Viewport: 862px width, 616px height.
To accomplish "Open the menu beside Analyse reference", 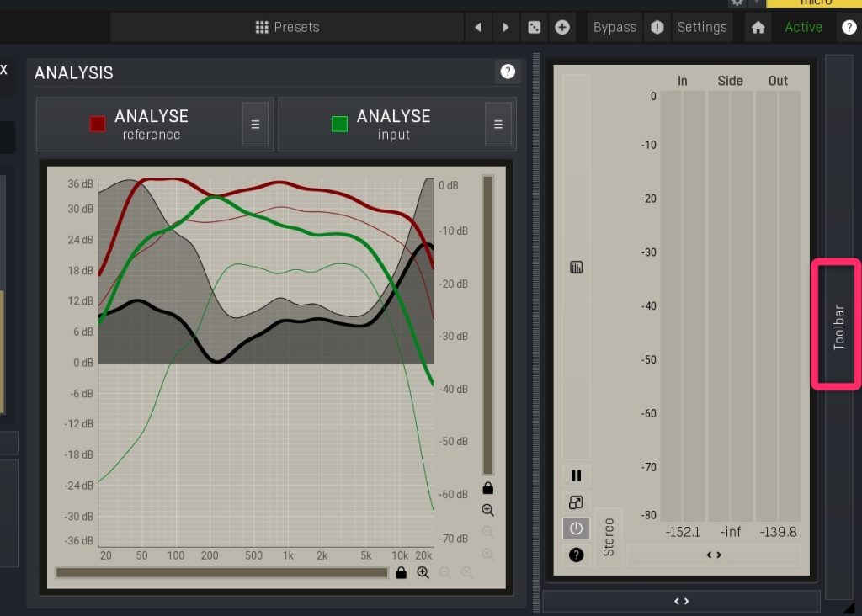I will pyautogui.click(x=255, y=124).
